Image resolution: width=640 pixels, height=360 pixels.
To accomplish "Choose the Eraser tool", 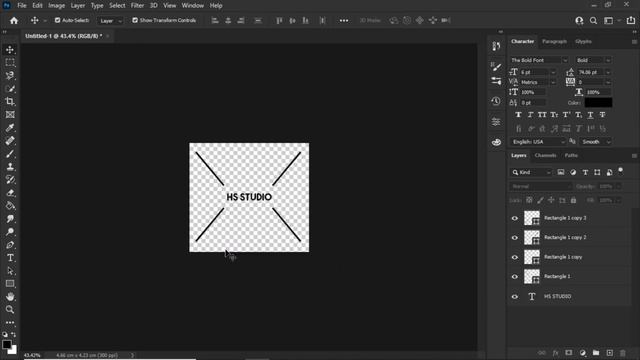I will point(10,193).
